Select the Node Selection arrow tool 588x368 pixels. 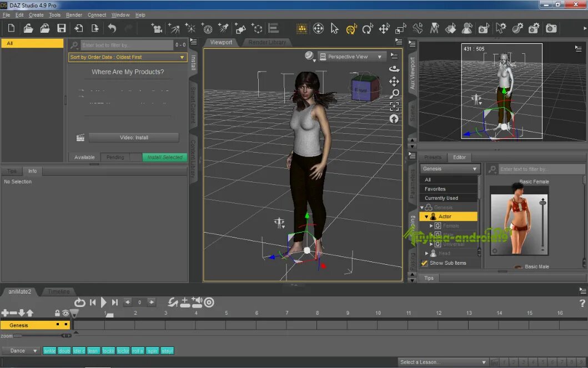tap(334, 28)
